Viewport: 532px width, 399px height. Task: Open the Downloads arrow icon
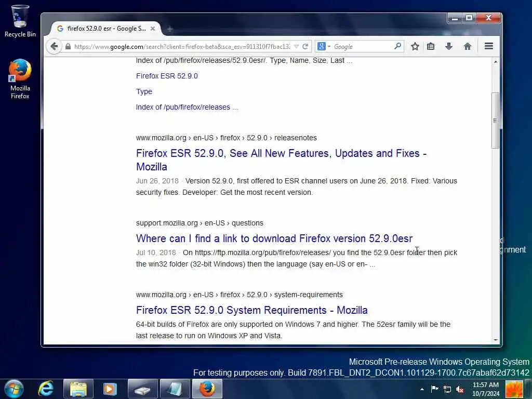448,46
